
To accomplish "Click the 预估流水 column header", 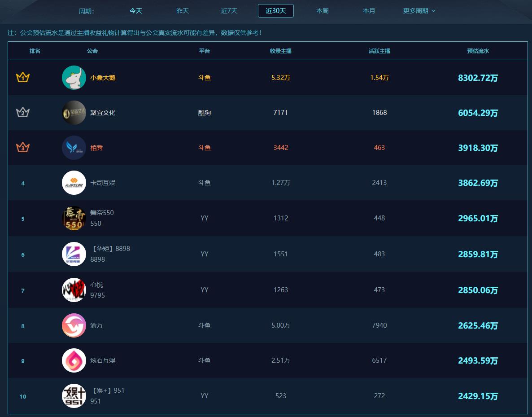I will tap(478, 51).
